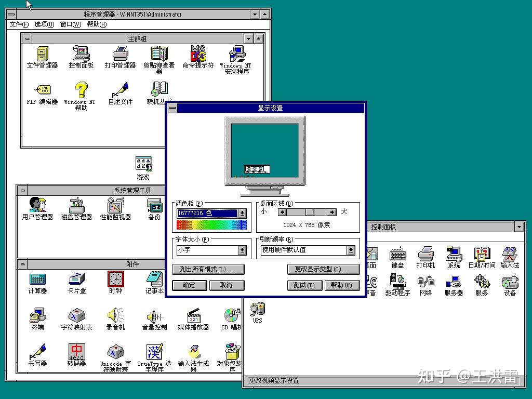Open 性能监视器 (Performance Monitor)
532x399 pixels.
click(115, 206)
